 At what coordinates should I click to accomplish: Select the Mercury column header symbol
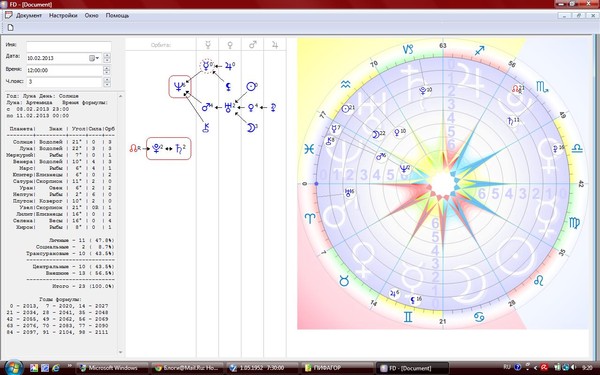(x=207, y=45)
